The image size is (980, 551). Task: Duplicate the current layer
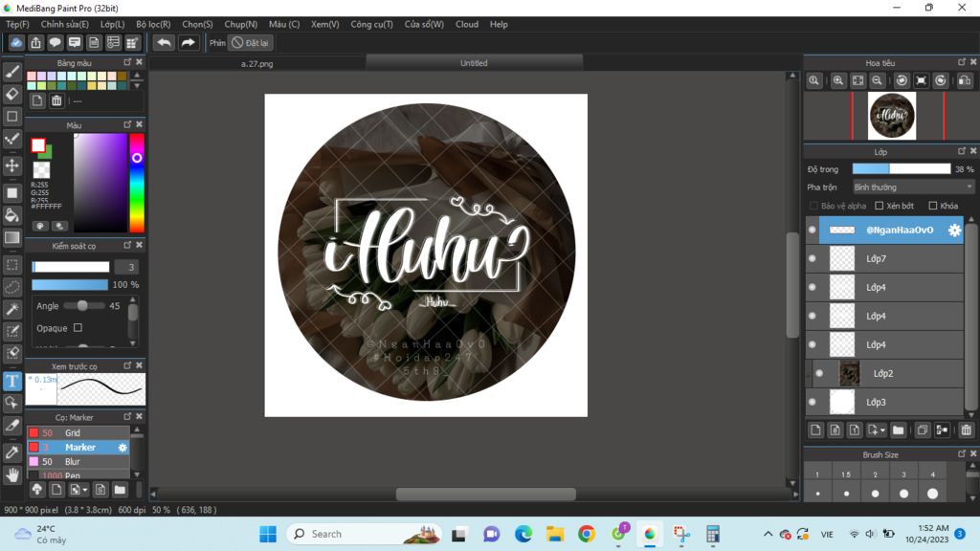922,430
